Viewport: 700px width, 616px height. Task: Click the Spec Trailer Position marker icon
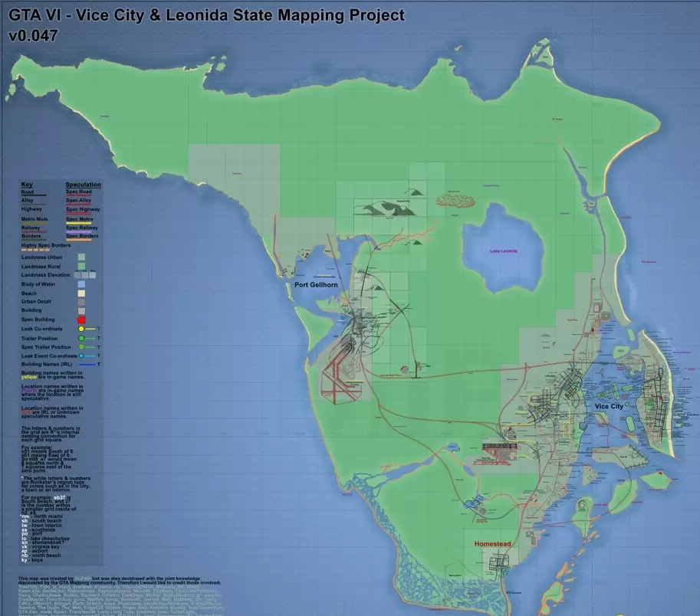[81, 347]
